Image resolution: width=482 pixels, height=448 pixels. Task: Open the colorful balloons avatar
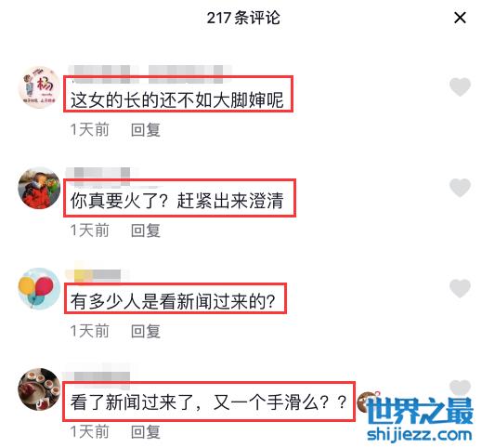(39, 289)
